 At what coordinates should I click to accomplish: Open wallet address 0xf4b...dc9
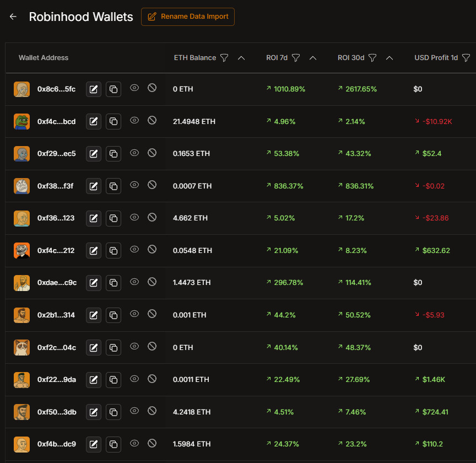[56, 444]
